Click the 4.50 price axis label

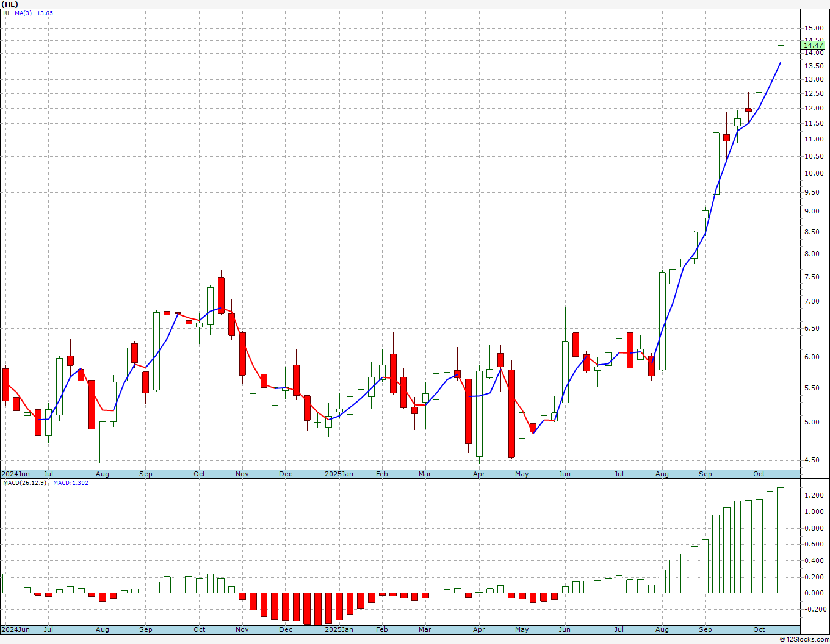[813, 460]
